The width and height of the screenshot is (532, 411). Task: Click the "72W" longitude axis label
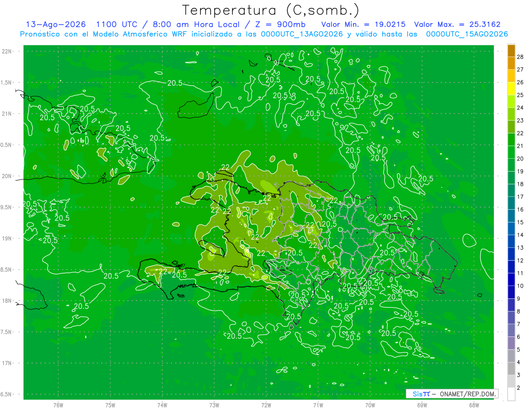click(266, 405)
